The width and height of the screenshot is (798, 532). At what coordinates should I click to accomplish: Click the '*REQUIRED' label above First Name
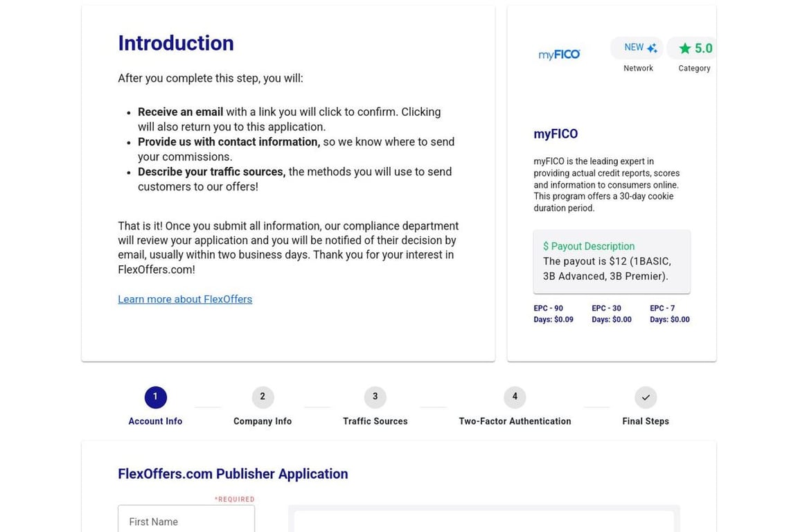tap(234, 499)
